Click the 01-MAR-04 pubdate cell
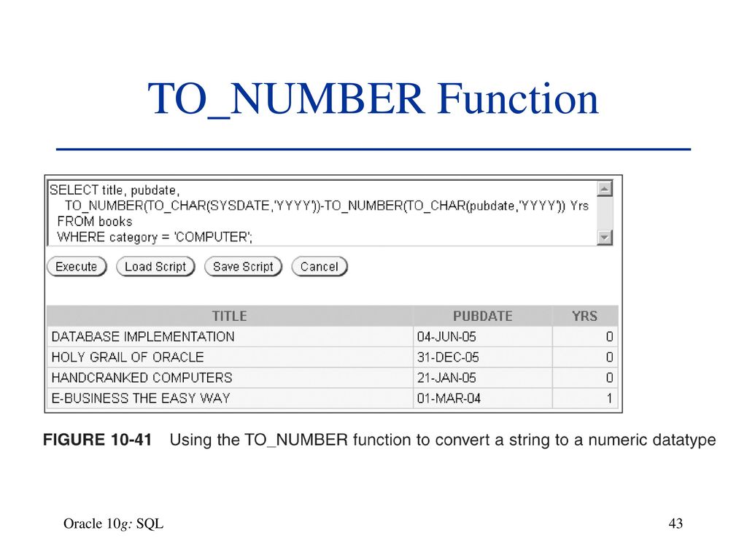 pos(483,398)
